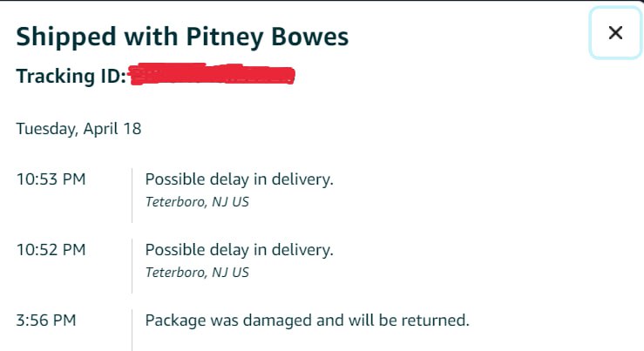Click the 10:52 PM timestamp
This screenshot has width=644, height=351.
[51, 250]
